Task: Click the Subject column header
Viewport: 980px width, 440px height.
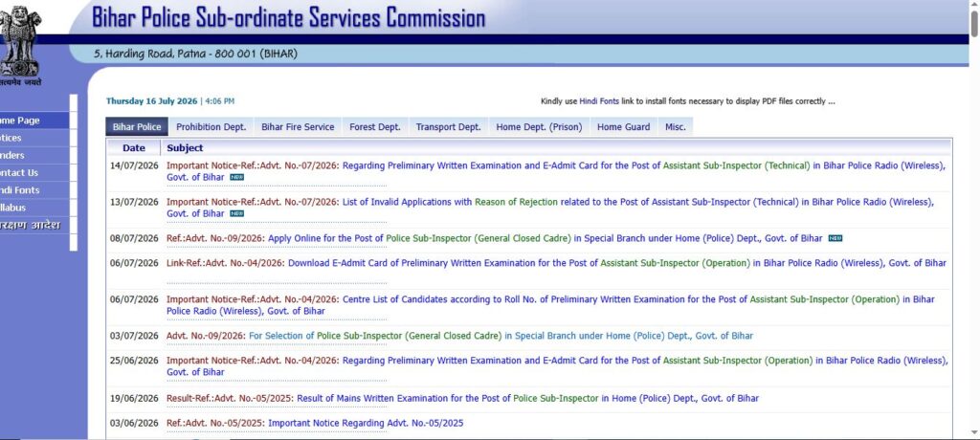Action: 185,148
